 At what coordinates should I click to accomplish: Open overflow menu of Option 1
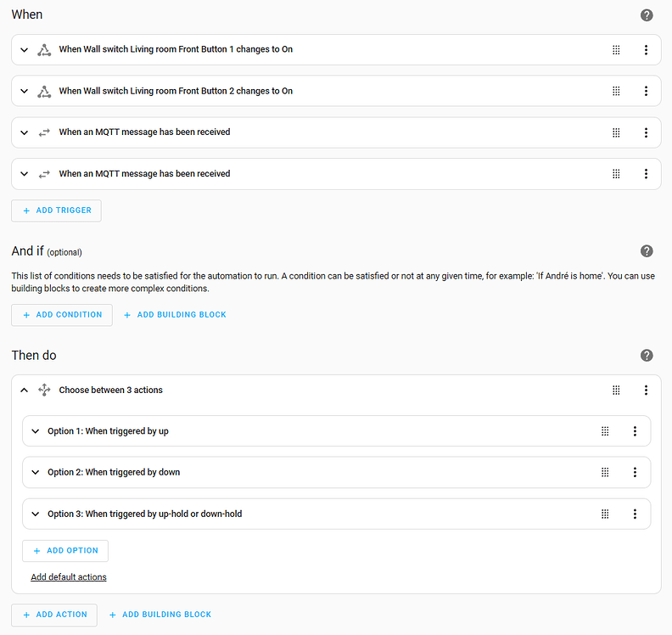[x=635, y=431]
